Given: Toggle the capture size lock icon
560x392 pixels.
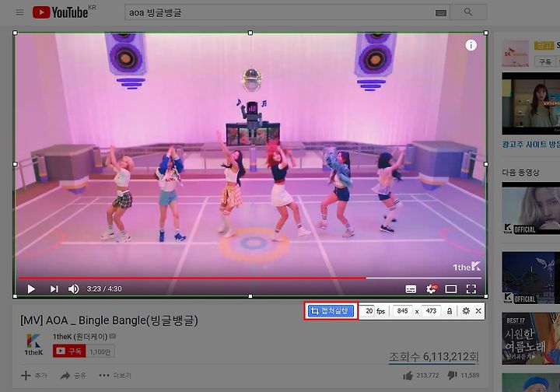Looking at the screenshot, I should 450,311.
